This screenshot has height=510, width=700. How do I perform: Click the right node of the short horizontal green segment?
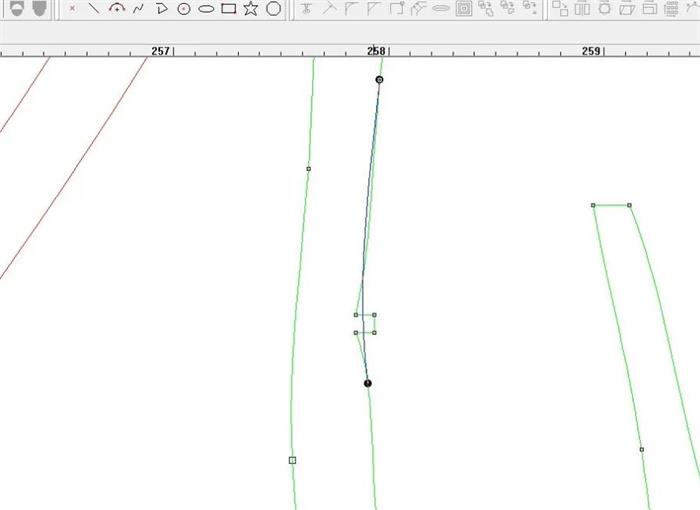tap(629, 205)
